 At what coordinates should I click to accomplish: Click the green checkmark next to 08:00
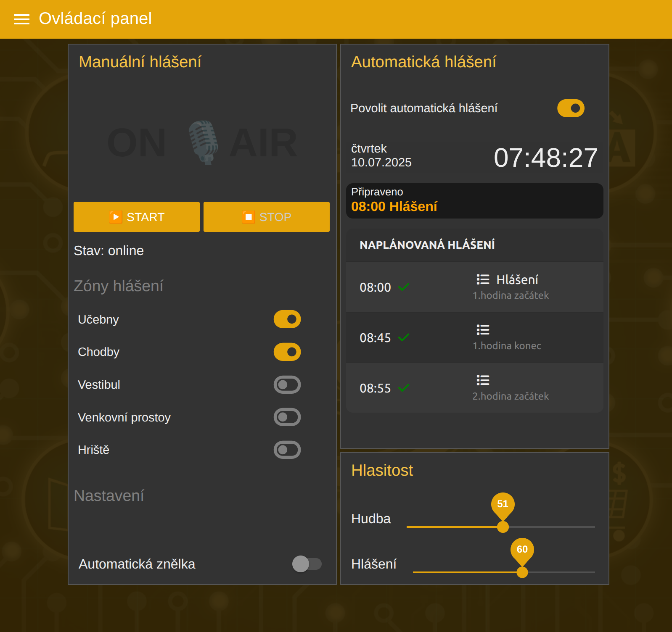coord(404,287)
